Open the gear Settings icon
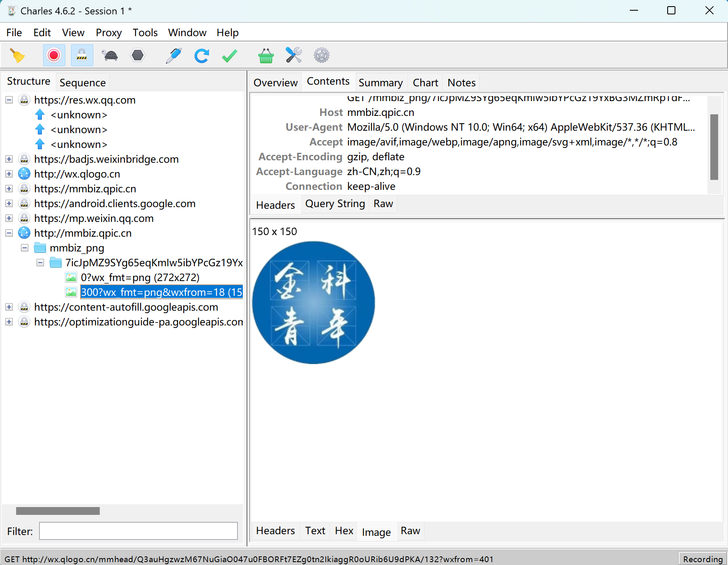 [x=322, y=55]
